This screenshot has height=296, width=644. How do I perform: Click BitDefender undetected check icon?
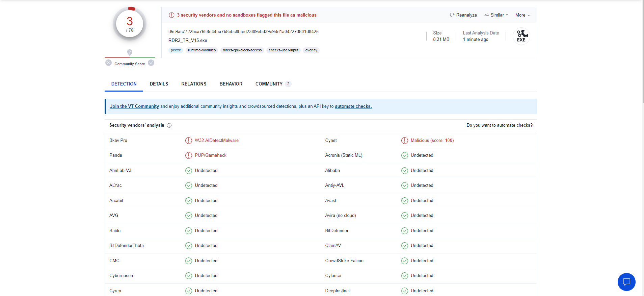(405, 231)
